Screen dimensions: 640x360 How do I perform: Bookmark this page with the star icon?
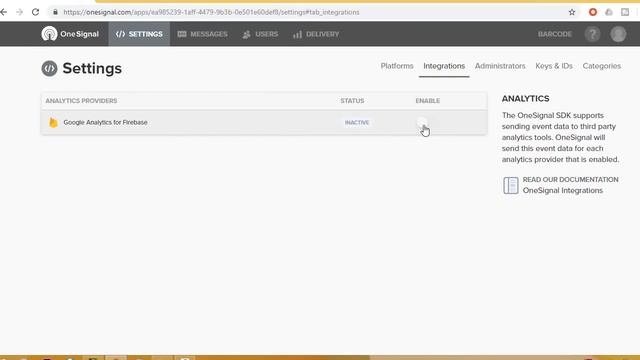[x=572, y=12]
